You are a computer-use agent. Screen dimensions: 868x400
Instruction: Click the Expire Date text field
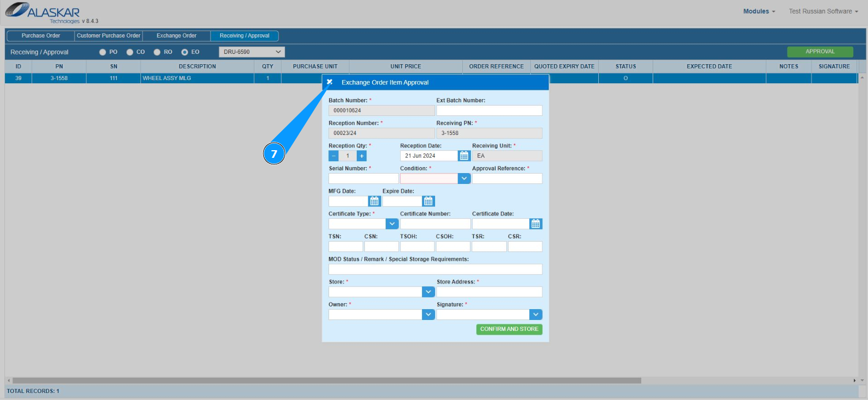[402, 201]
